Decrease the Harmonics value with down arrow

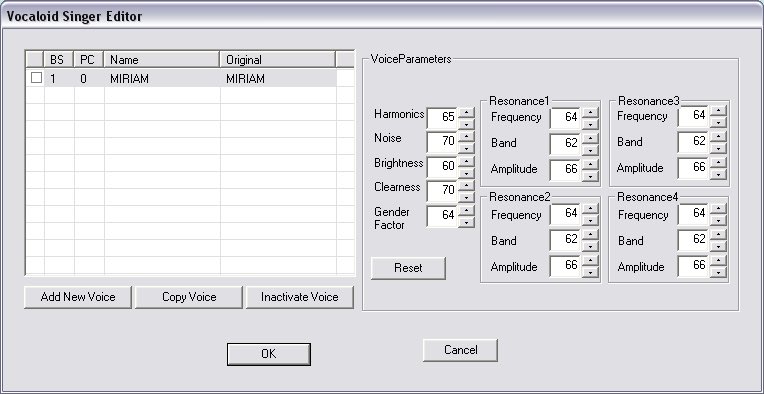(466, 124)
